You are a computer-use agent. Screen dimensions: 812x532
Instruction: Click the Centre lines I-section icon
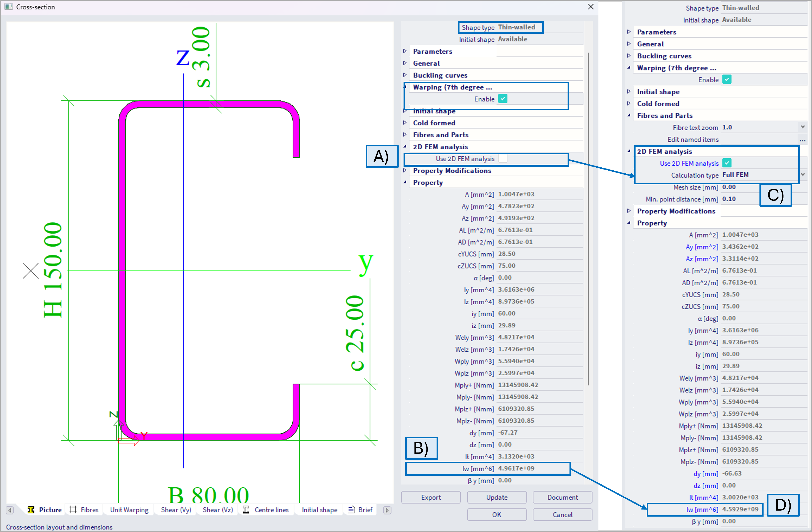point(246,510)
